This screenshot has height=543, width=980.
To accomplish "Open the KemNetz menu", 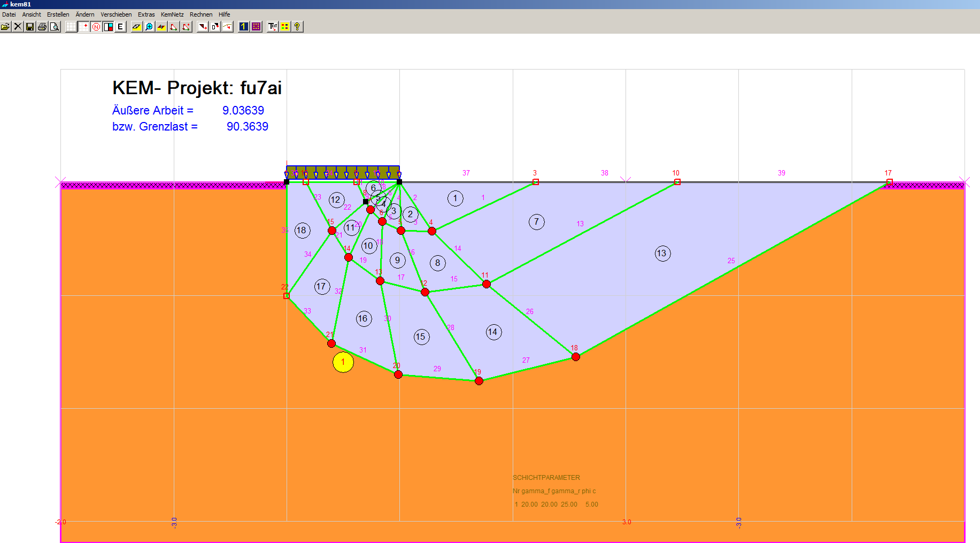I will [172, 14].
